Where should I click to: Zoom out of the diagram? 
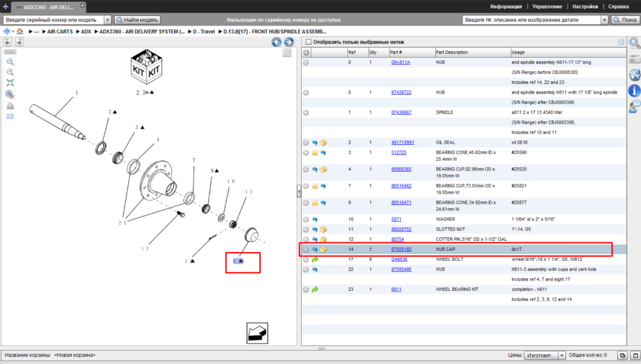(x=10, y=72)
